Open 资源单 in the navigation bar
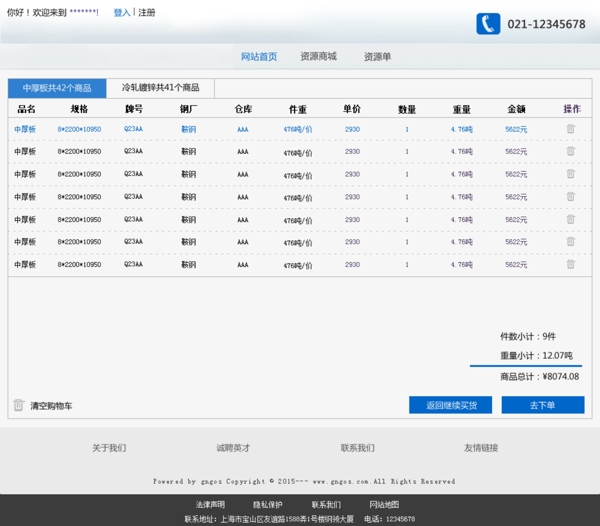The width and height of the screenshot is (600, 526). pyautogui.click(x=377, y=57)
